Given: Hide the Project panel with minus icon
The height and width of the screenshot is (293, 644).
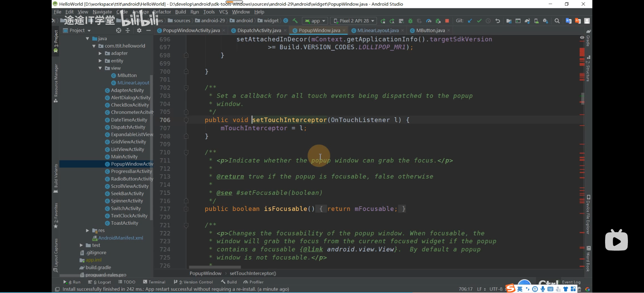Looking at the screenshot, I should pos(148,30).
